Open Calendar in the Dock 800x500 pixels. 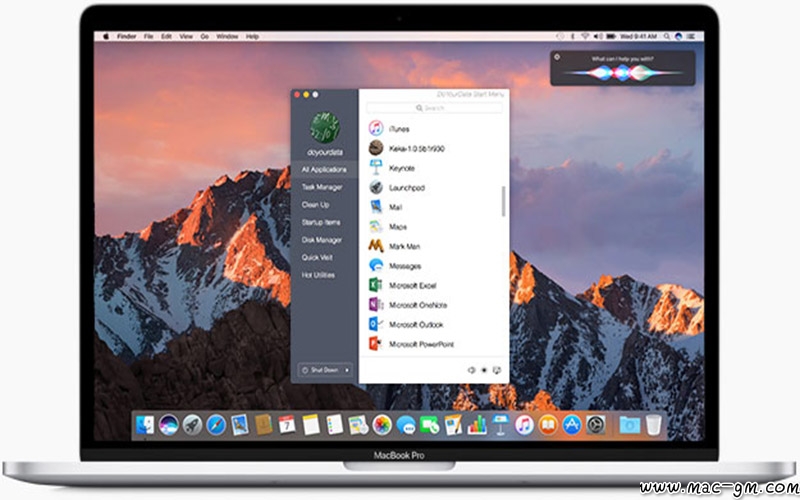tap(287, 424)
